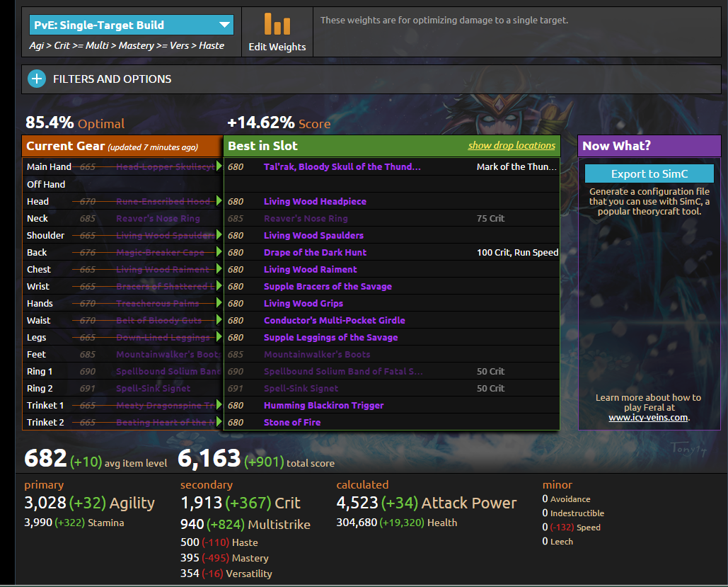Select Tal'rak, Bloody Skull best-in-slot item

pyautogui.click(x=342, y=167)
